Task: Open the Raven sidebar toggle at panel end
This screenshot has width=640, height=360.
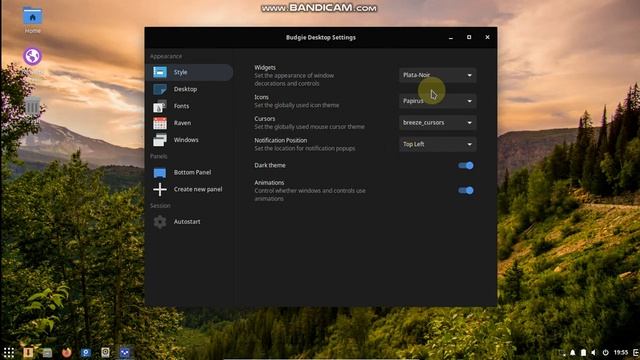Action: pyautogui.click(x=636, y=352)
